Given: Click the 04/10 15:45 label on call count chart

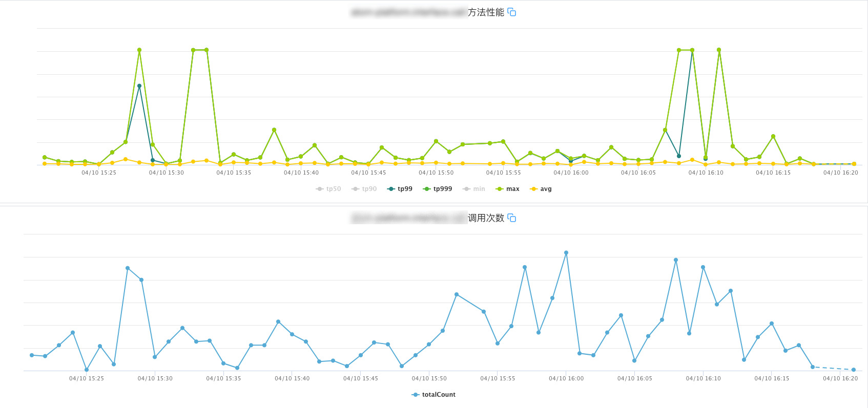Looking at the screenshot, I should pyautogui.click(x=361, y=378).
